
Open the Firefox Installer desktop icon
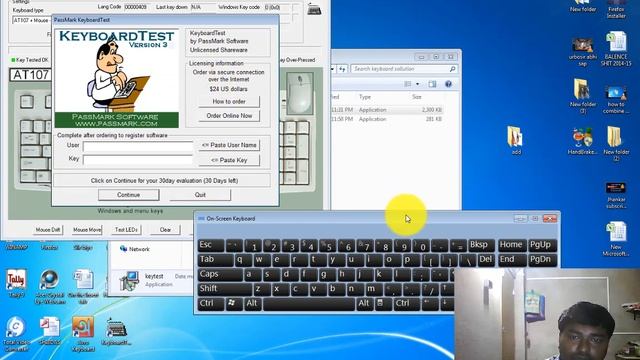[x=616, y=9]
